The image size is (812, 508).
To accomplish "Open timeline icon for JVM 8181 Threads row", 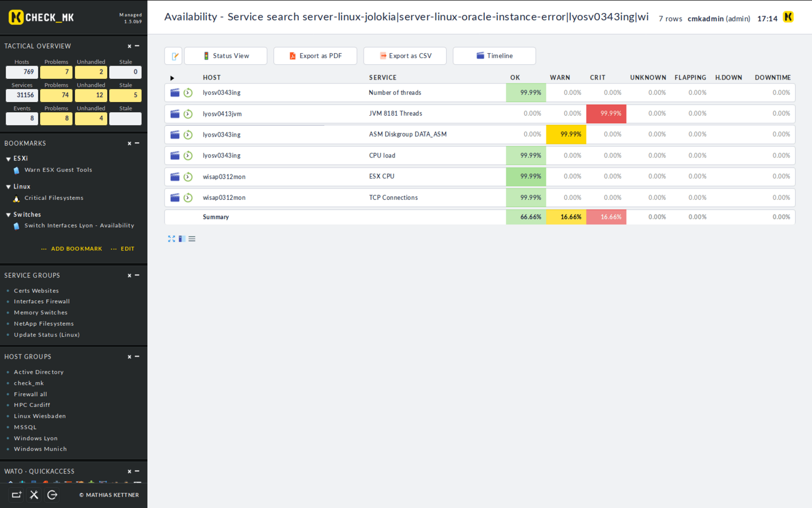I will click(x=175, y=114).
